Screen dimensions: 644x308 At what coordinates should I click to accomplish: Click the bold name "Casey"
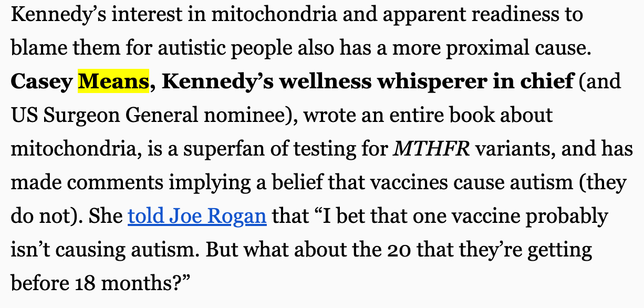(41, 82)
